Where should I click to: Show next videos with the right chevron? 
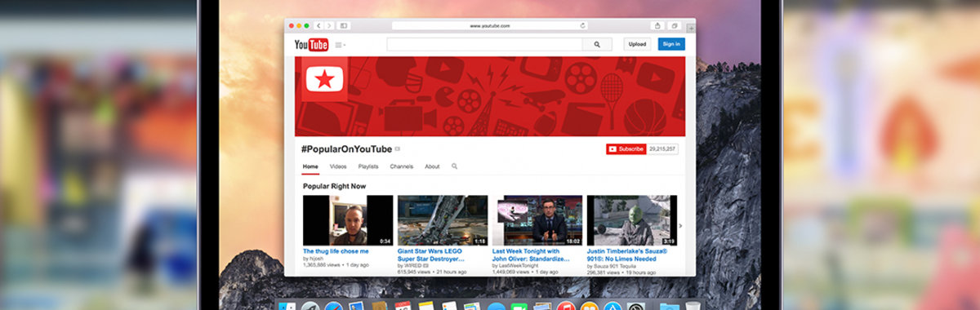pos(681,226)
